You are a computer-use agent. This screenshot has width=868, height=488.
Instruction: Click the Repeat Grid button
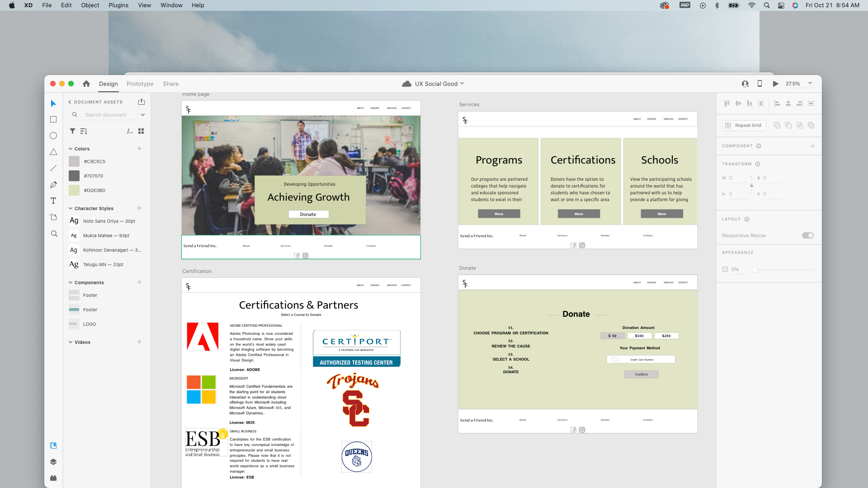click(x=744, y=125)
